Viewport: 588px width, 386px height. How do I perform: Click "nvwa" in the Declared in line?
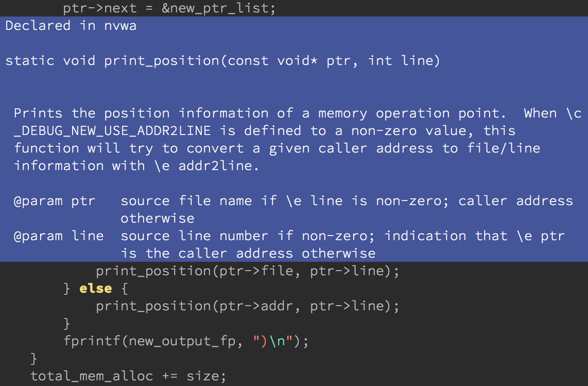(x=120, y=26)
